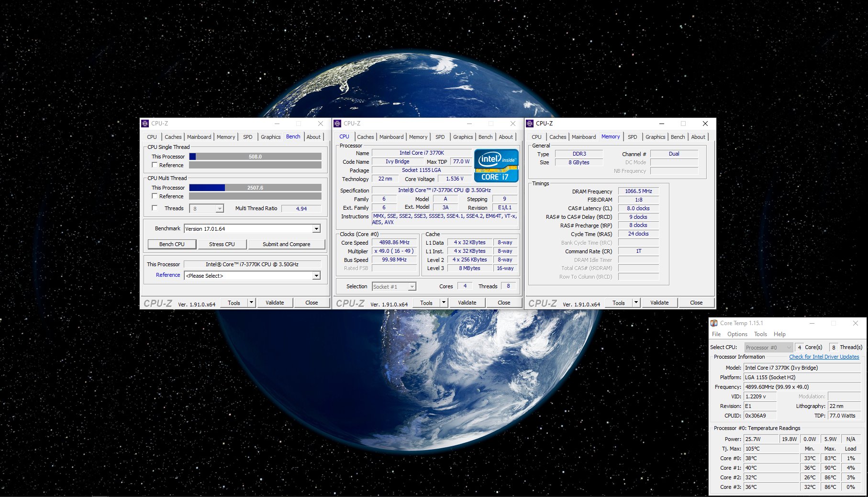Enable the Reference checkbox under CPU Single Thread
This screenshot has height=497, width=868.
click(x=155, y=165)
